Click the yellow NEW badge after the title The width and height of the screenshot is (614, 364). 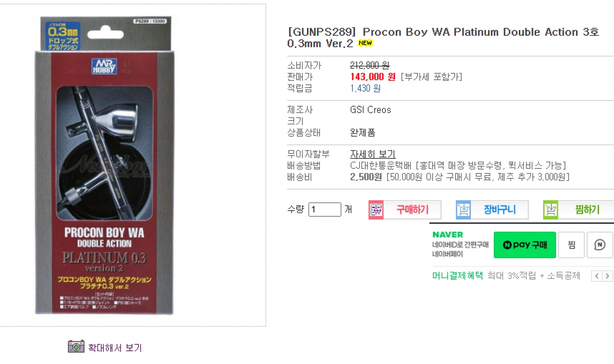365,43
